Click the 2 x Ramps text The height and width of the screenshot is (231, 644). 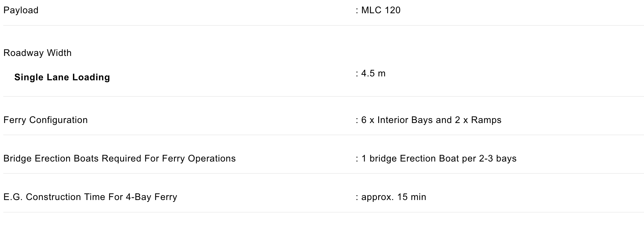point(478,120)
